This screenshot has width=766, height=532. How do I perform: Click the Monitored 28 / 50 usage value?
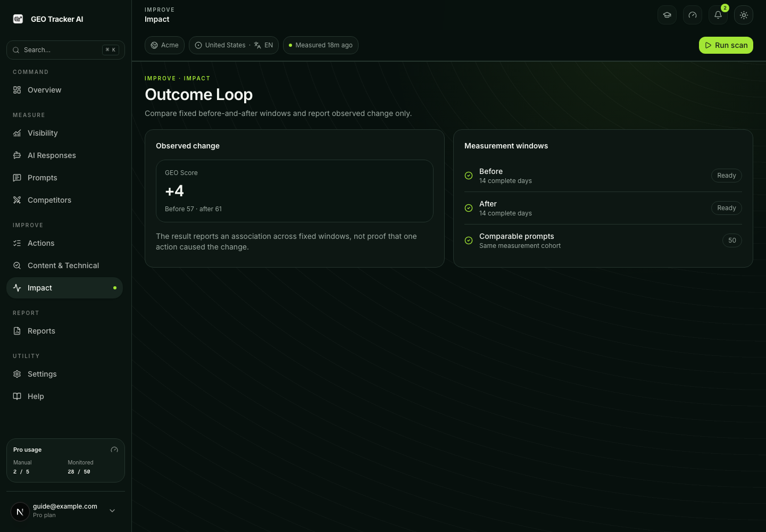click(x=79, y=472)
